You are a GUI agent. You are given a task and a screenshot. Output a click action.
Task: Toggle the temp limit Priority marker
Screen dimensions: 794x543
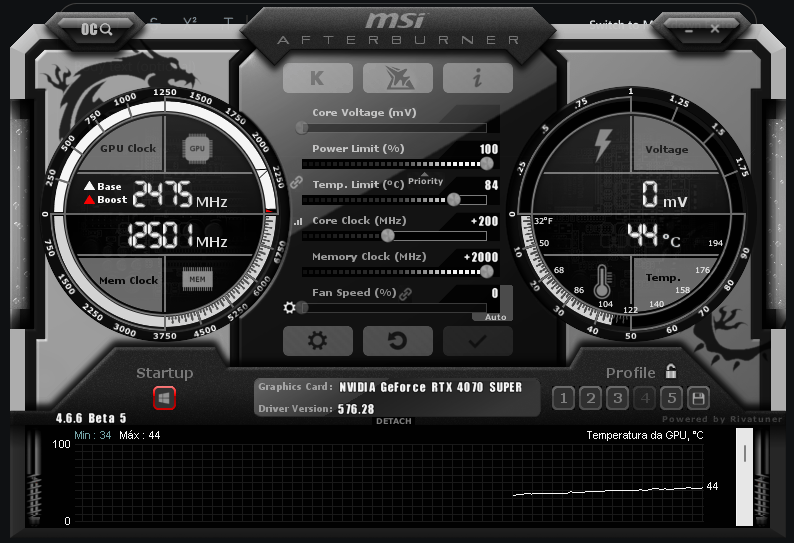click(x=425, y=180)
